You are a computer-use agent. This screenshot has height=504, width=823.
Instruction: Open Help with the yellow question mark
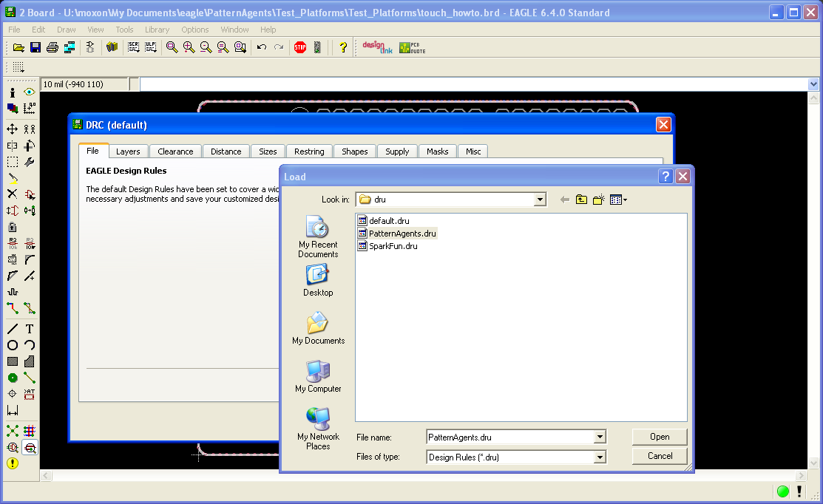coord(343,48)
